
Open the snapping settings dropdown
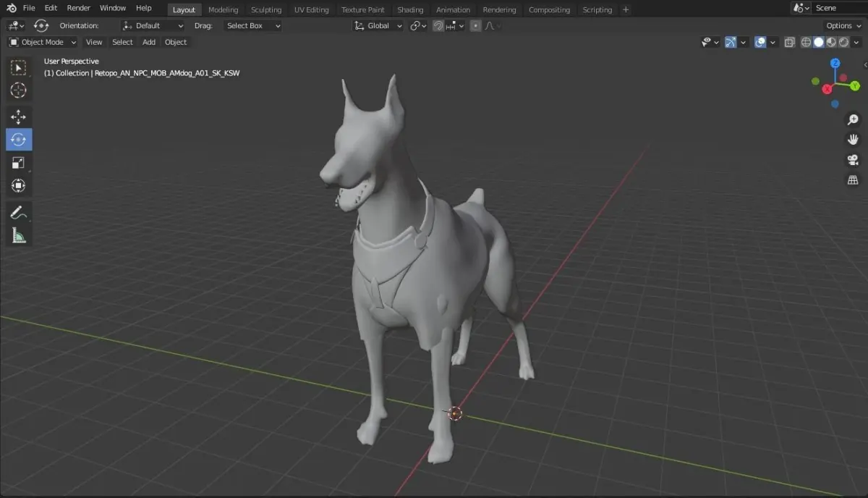[x=456, y=25]
